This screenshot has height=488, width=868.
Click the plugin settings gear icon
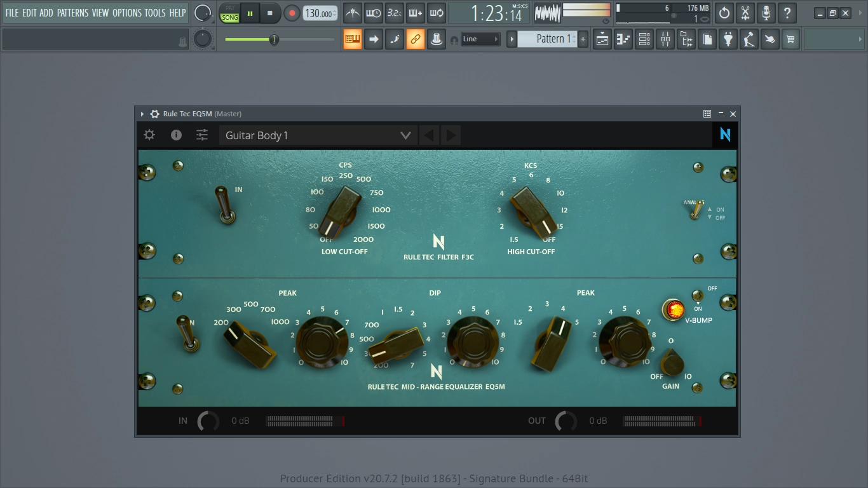(149, 135)
